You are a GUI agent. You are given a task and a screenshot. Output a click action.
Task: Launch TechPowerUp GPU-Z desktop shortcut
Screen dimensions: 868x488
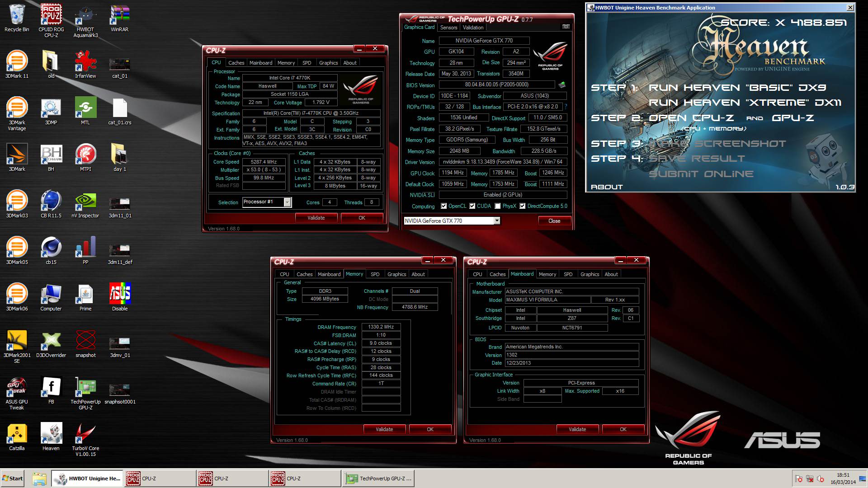point(85,393)
